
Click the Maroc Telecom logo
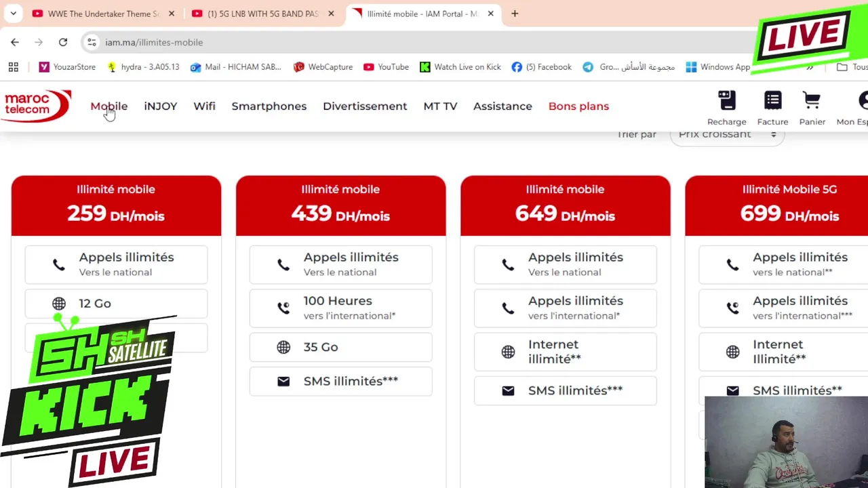click(36, 105)
